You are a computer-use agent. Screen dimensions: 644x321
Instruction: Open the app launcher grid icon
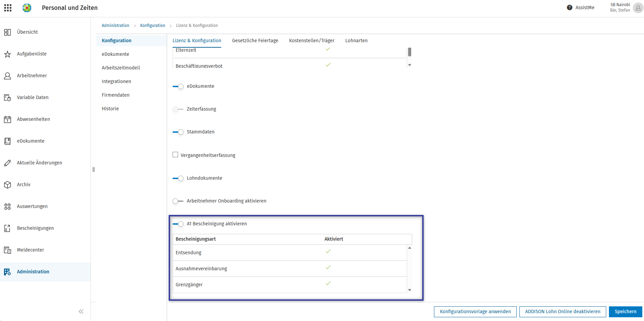tap(8, 8)
